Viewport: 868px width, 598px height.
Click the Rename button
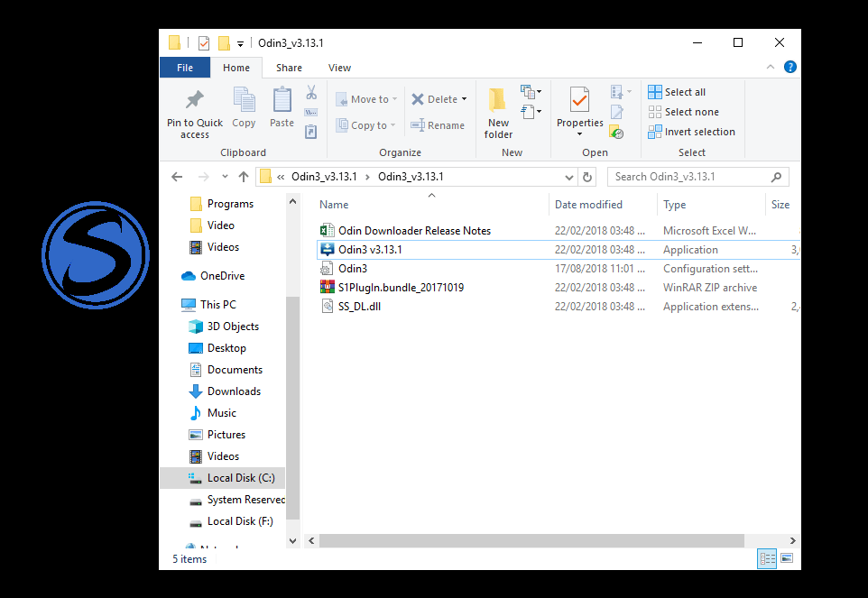(438, 125)
